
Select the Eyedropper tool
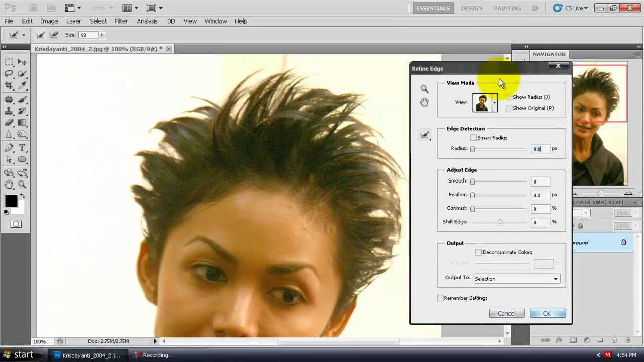pos(22,86)
